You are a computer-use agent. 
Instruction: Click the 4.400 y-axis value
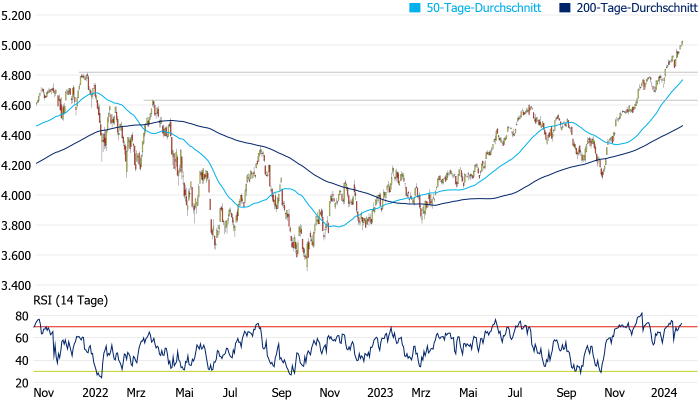[16, 135]
